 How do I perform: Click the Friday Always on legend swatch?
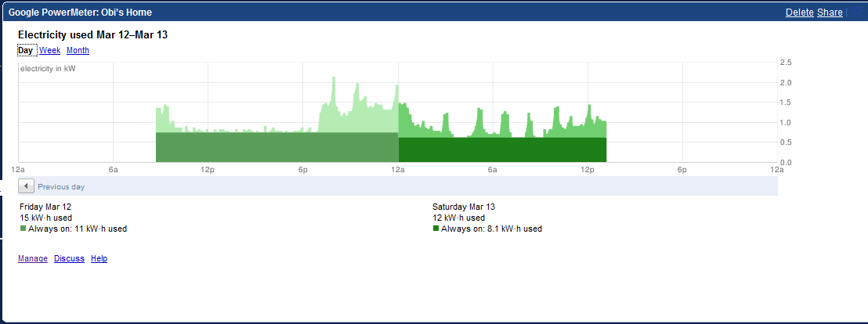(23, 229)
